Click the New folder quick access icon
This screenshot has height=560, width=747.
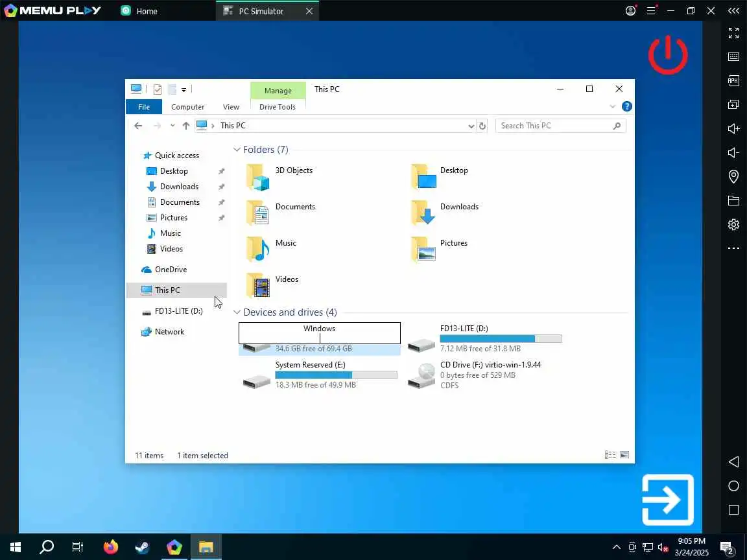[x=172, y=89]
